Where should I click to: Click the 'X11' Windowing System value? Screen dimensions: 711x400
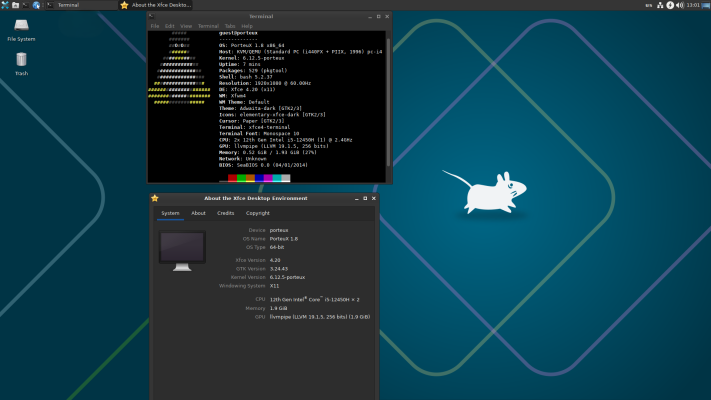[x=274, y=286]
